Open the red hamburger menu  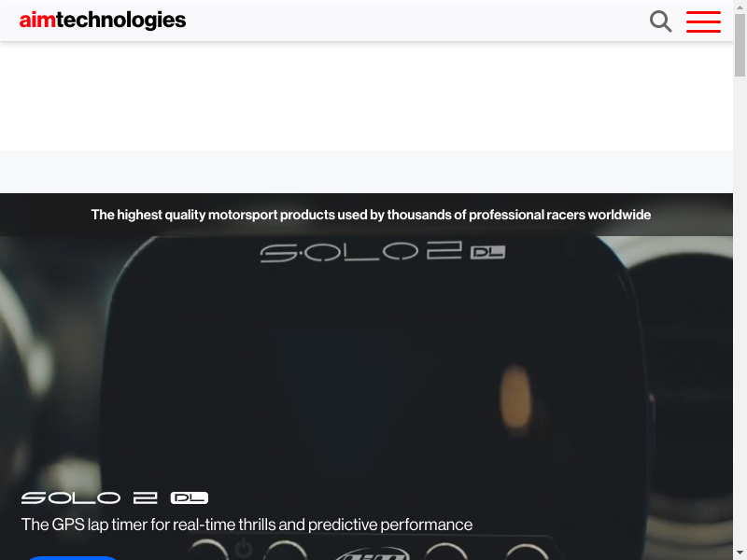tap(703, 21)
